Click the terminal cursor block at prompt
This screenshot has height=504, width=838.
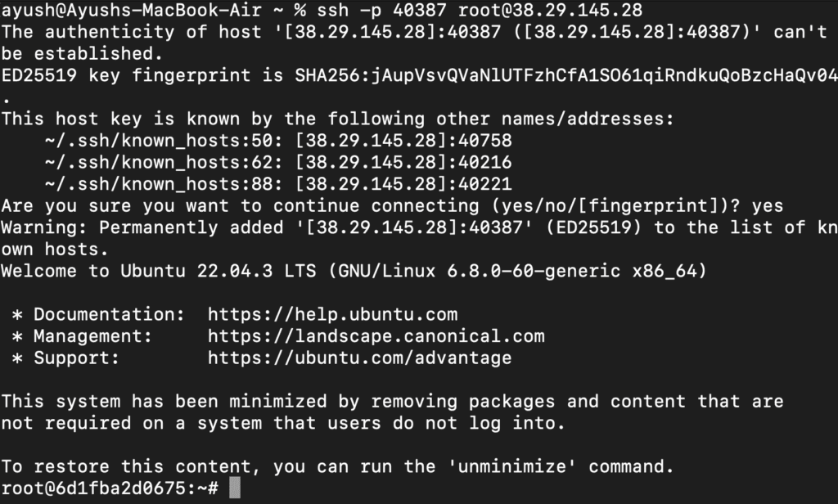(235, 488)
